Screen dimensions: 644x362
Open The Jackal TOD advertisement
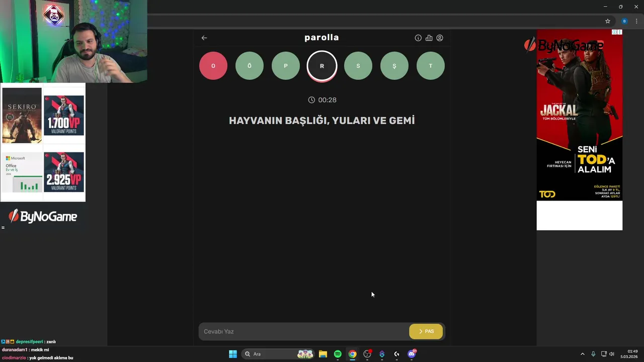click(580, 115)
